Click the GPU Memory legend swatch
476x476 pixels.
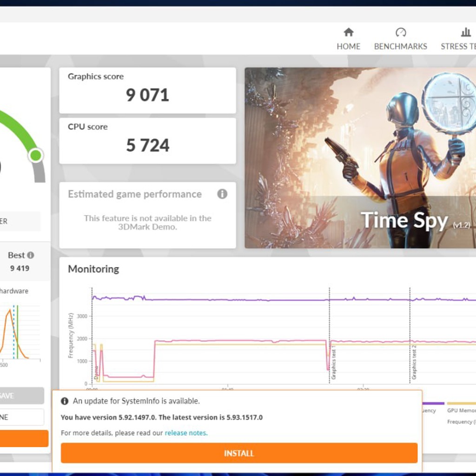point(462,403)
